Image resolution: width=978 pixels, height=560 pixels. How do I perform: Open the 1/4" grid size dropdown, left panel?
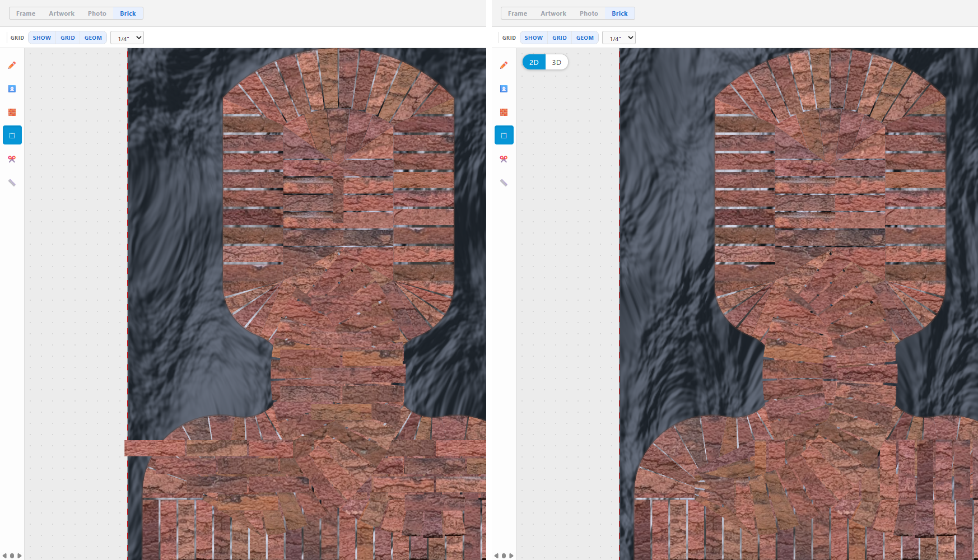click(127, 38)
